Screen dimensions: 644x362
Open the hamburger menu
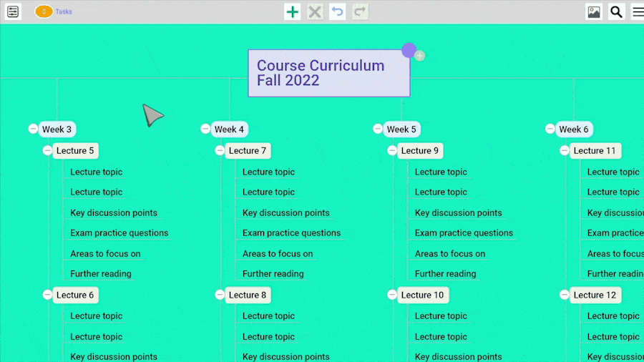[x=638, y=11]
